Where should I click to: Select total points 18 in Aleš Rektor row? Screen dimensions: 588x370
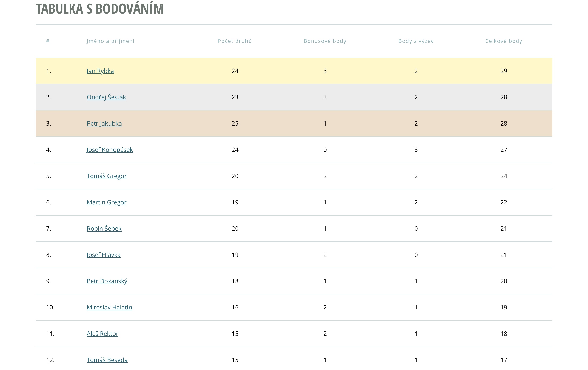point(504,334)
